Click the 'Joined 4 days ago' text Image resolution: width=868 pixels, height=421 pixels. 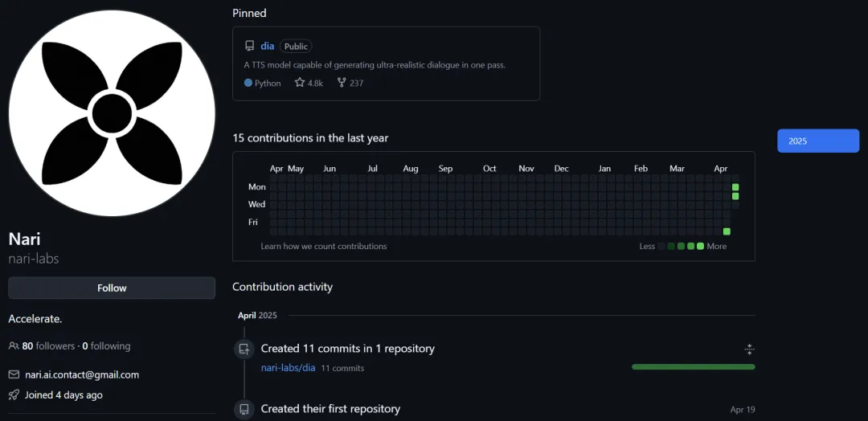click(x=63, y=395)
